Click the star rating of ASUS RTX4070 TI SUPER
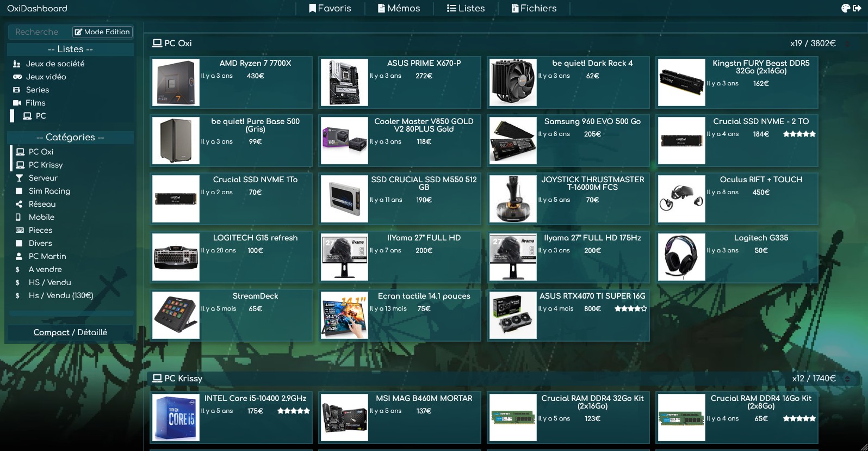Viewport: 868px width, 451px height. (631, 308)
